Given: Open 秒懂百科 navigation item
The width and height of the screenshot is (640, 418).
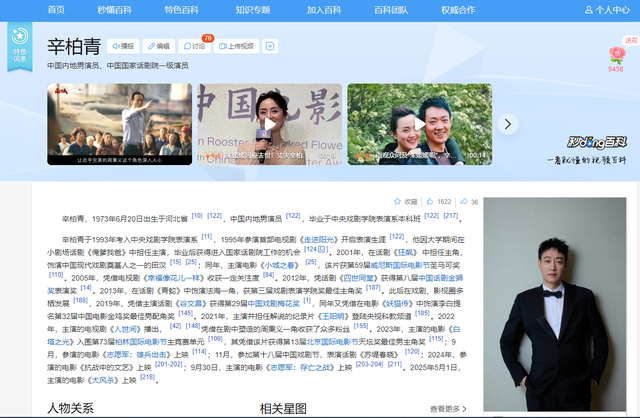Looking at the screenshot, I should pos(114,10).
